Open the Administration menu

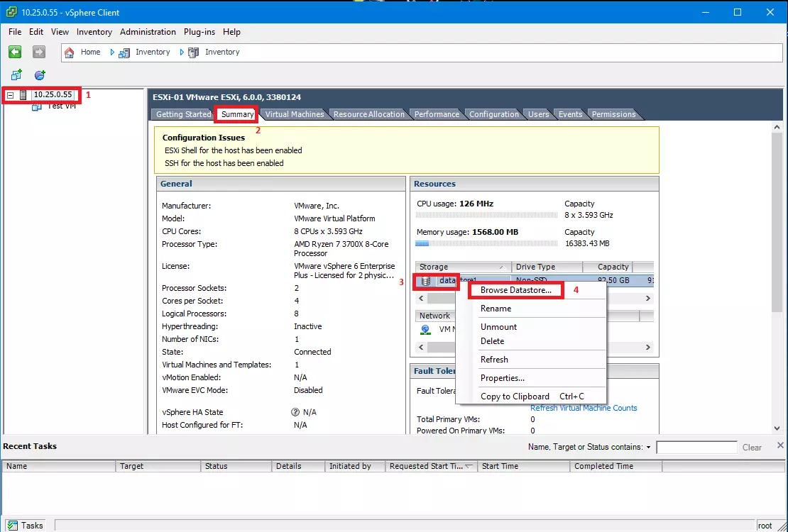148,32
